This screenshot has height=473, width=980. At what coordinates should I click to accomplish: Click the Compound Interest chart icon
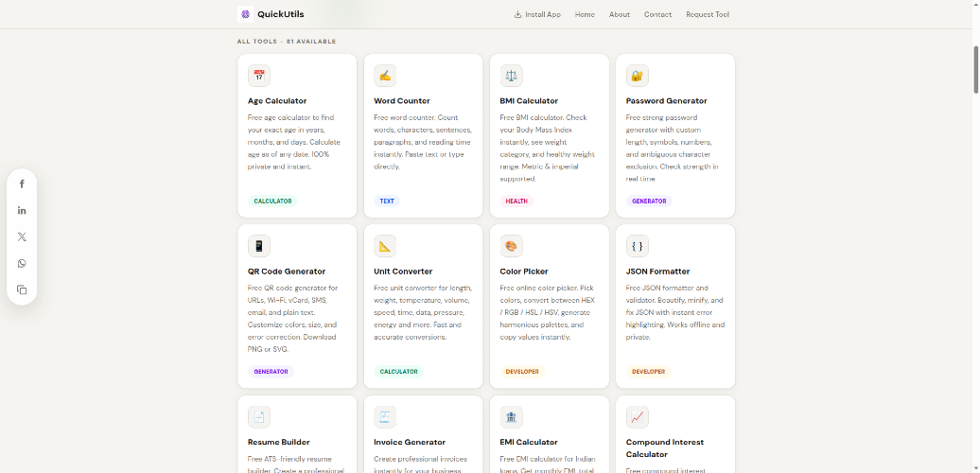click(x=637, y=417)
